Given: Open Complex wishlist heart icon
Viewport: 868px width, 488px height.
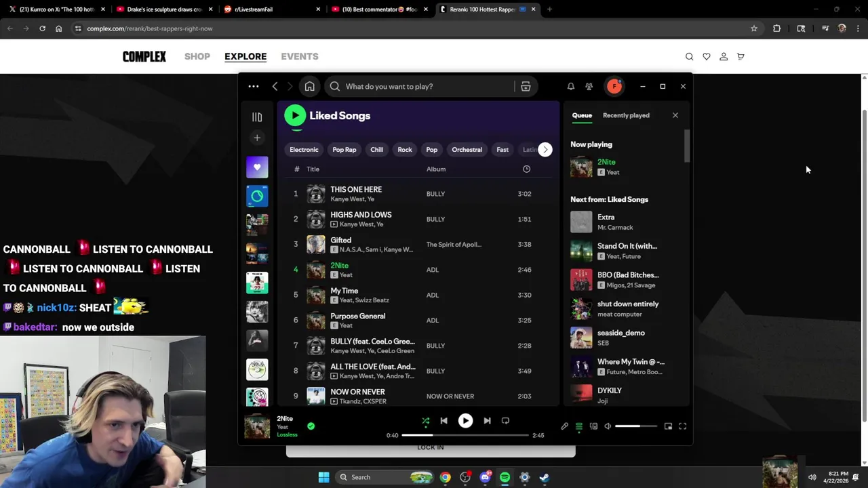Looking at the screenshot, I should pos(707,57).
